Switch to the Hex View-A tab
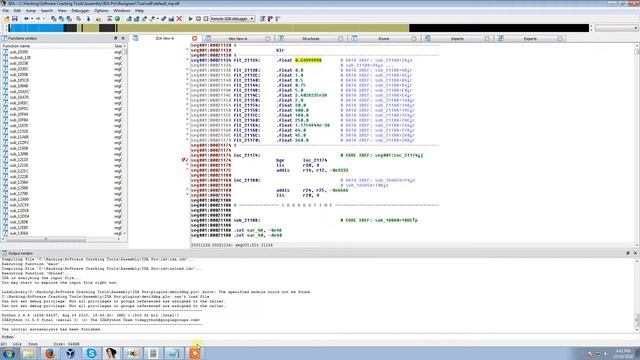 coord(238,38)
